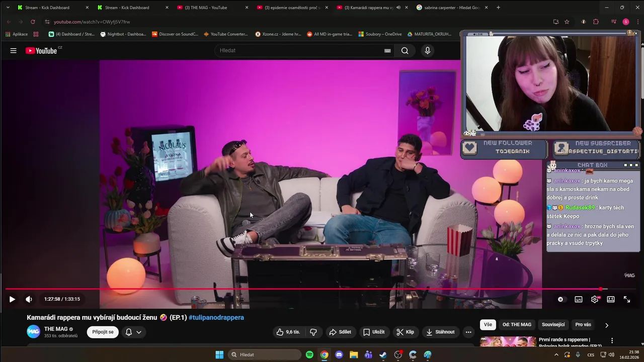Expand the tab search dropdown arrow
This screenshot has height=362, width=644.
click(x=8, y=8)
